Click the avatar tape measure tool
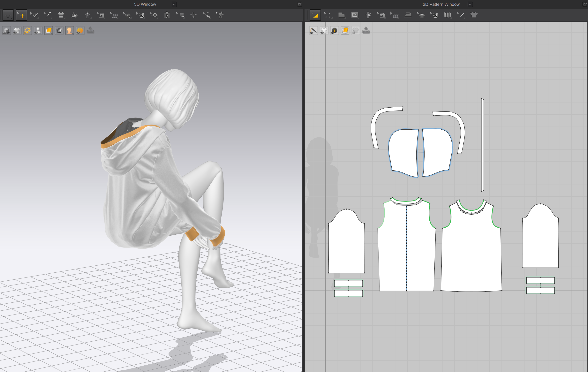 click(x=207, y=15)
